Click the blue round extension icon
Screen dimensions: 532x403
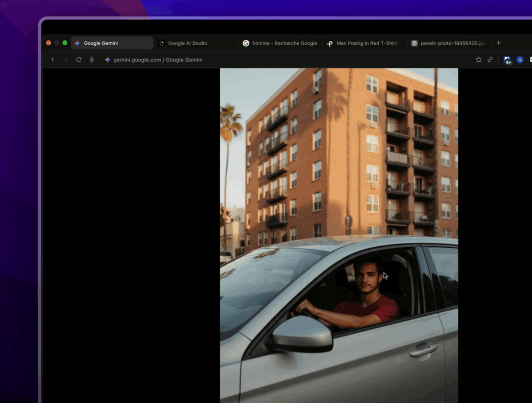[520, 60]
